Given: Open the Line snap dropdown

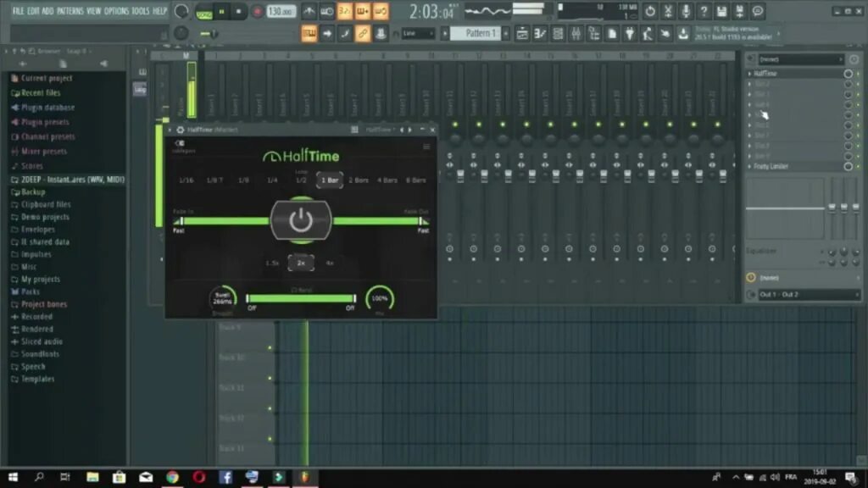Looking at the screenshot, I should coord(418,34).
